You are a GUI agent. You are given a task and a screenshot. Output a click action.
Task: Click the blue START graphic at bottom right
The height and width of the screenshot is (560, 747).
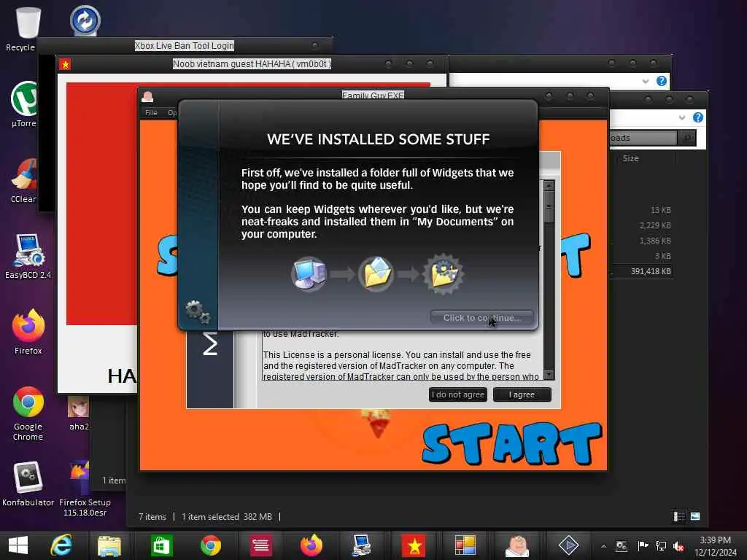click(512, 443)
